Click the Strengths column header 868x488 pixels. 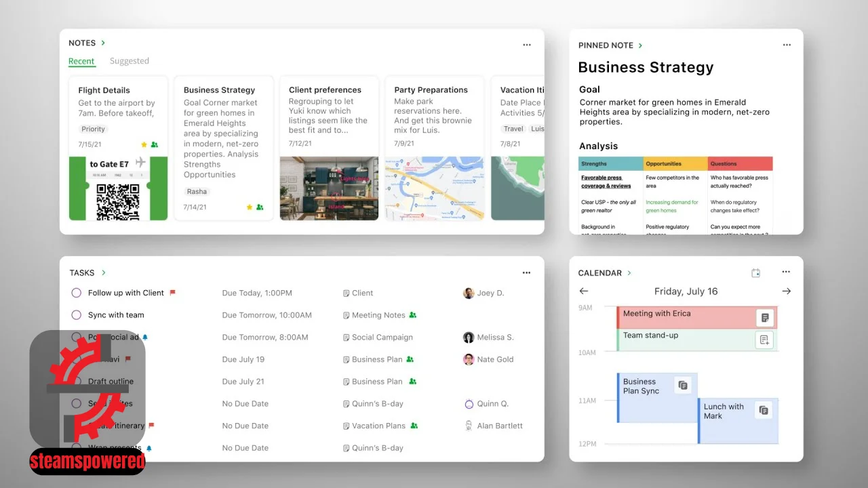pyautogui.click(x=610, y=163)
